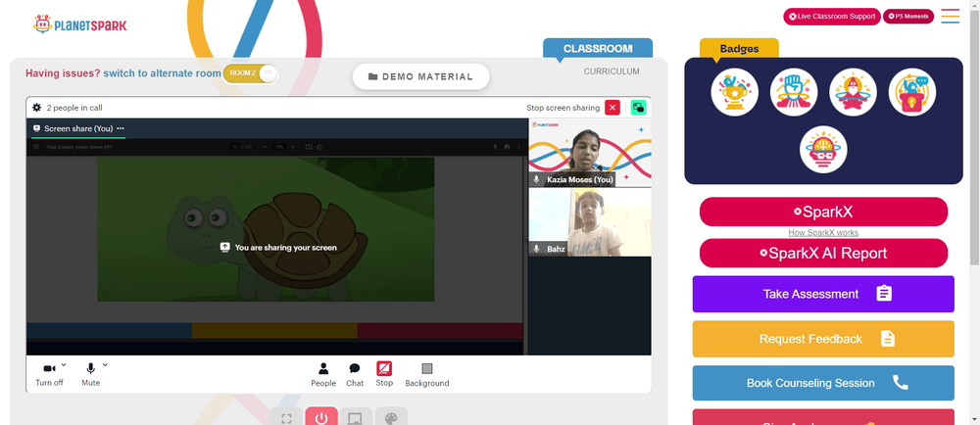Select Bahz video tile

(x=590, y=223)
